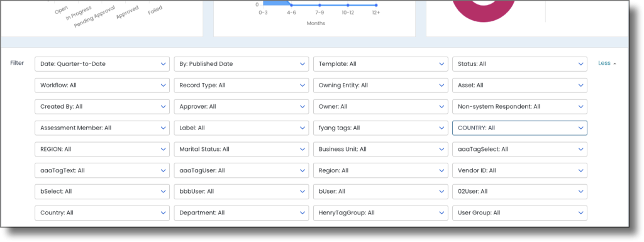Open the By: Published Date dropdown

click(x=241, y=64)
